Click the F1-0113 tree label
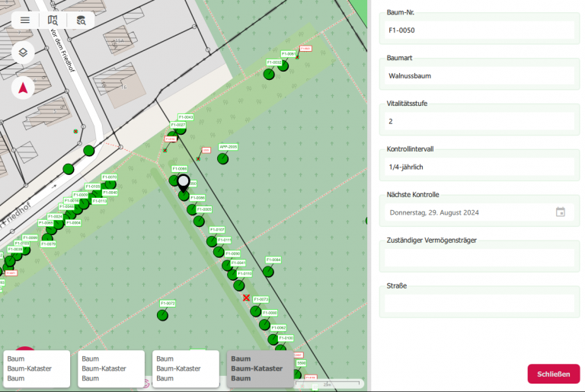585x392 pixels. point(100,201)
